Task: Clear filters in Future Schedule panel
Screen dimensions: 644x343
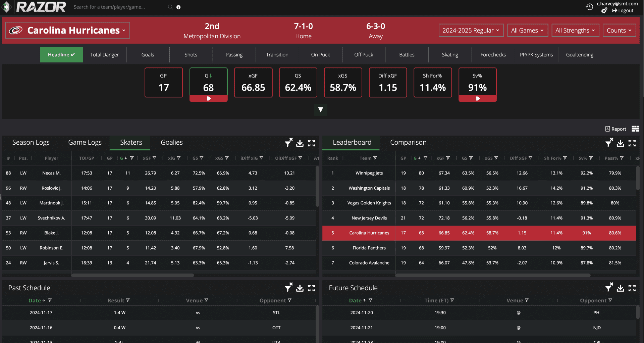Action: (609, 287)
